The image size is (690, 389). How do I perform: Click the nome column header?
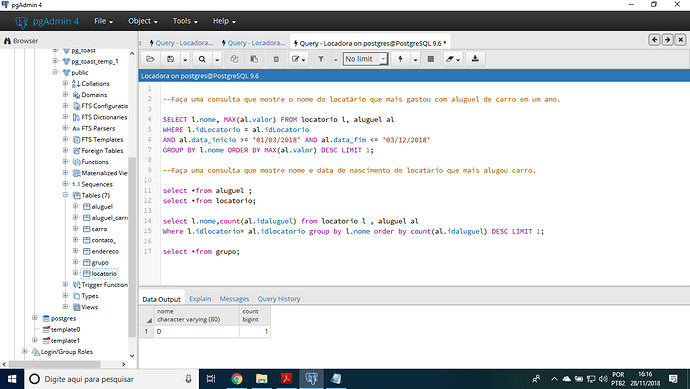(197, 316)
